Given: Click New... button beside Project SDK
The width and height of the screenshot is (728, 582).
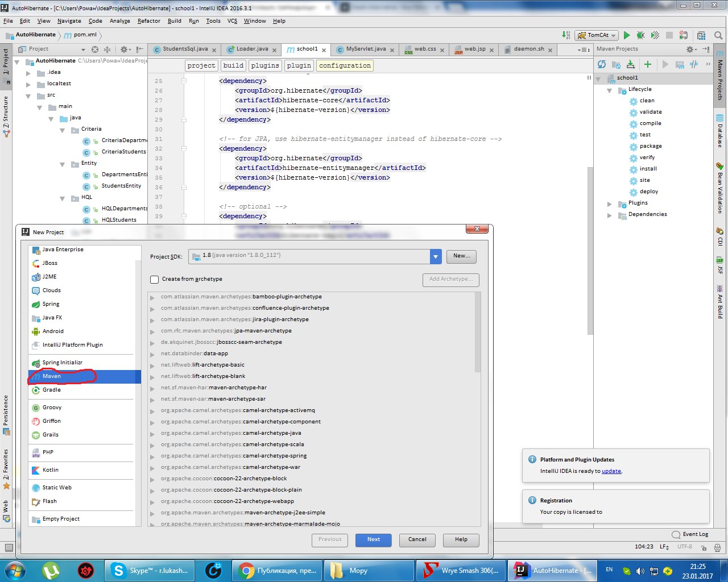Looking at the screenshot, I should click(x=461, y=256).
